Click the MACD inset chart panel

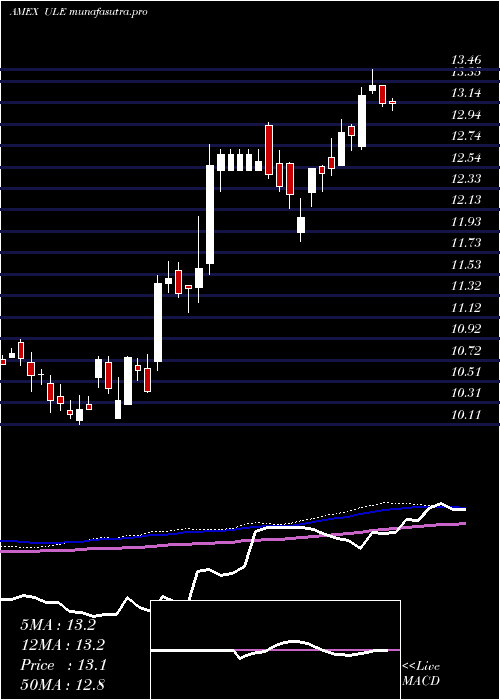275,650
